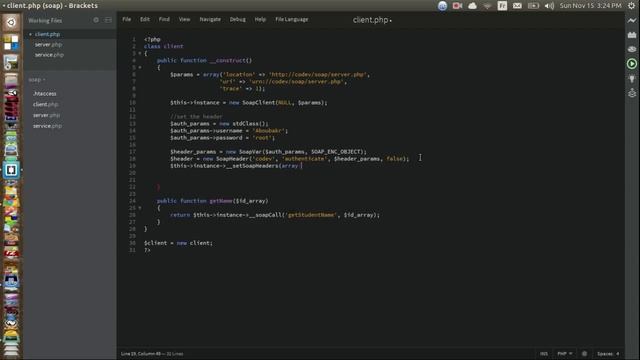Click the Sun Nov 15 3:24 PM clock
This screenshot has width=640, height=360.
point(590,6)
